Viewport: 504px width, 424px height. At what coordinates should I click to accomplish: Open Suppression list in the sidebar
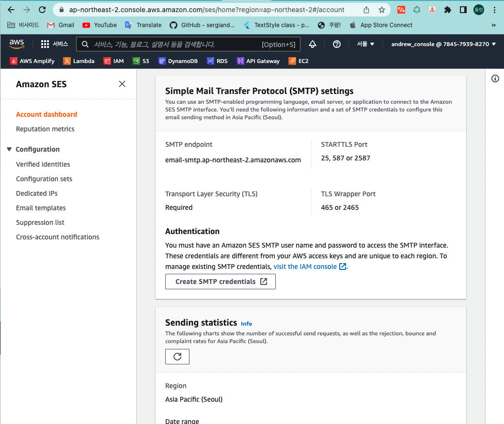point(40,222)
